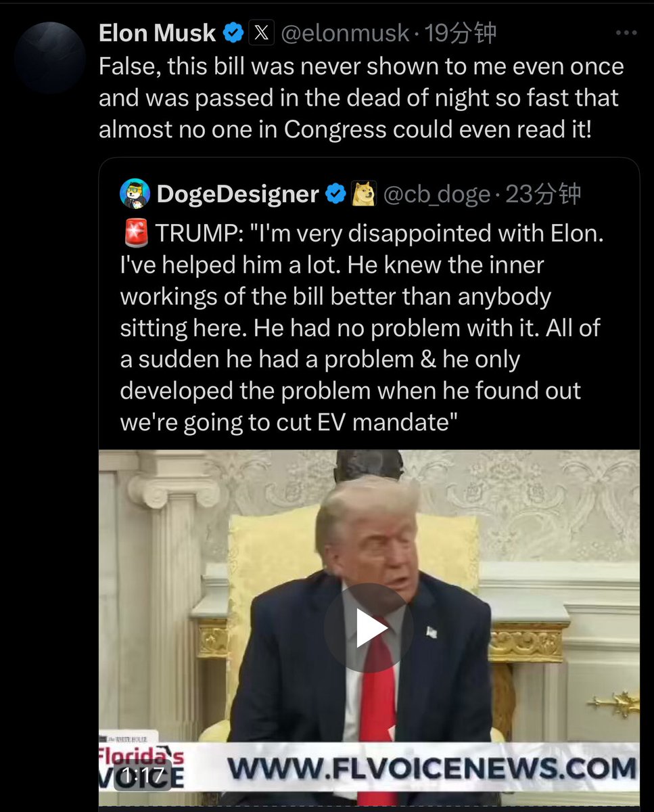Open Elon's reply text about the bill

361,97
